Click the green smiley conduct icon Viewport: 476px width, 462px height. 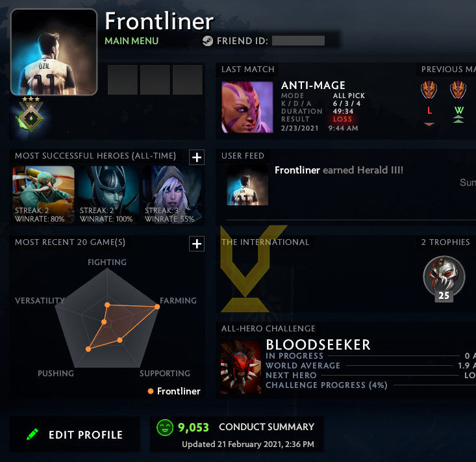click(x=165, y=428)
